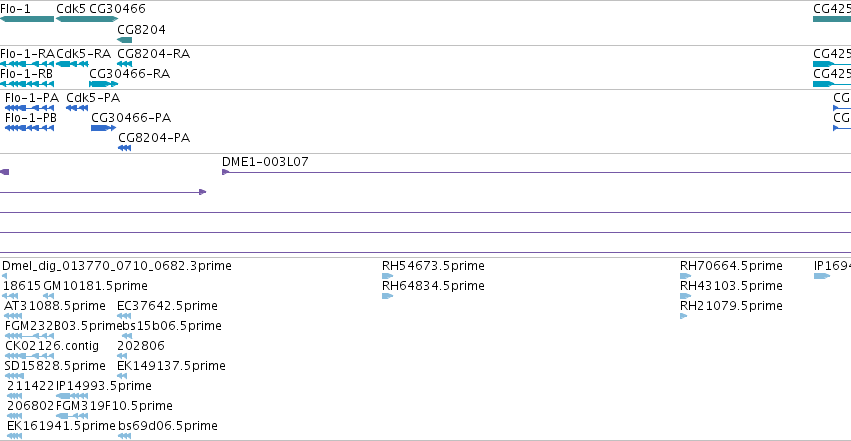The image size is (851, 441).
Task: Open the Flo-1-RB transcript label
Action: [x=27, y=74]
